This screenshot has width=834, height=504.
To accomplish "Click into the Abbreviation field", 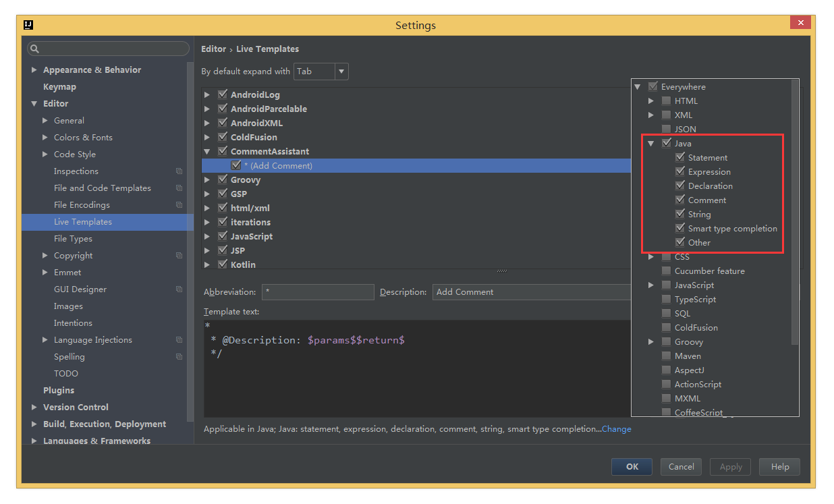I will point(318,292).
